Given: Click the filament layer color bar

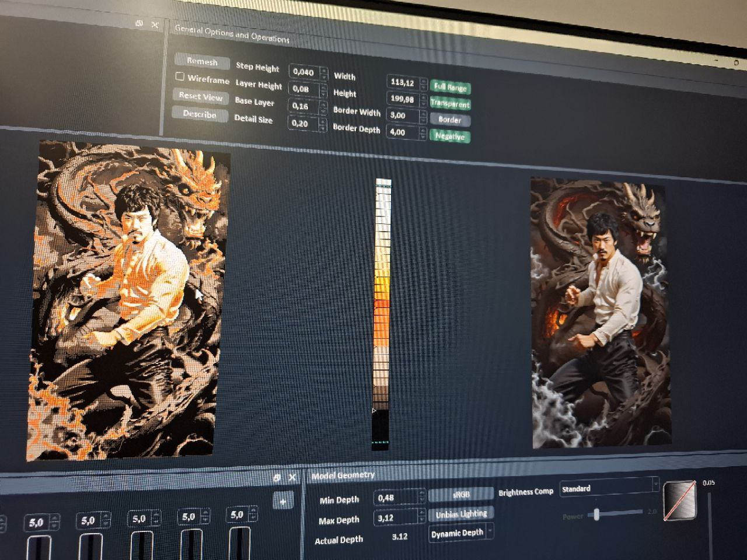Looking at the screenshot, I should (x=382, y=314).
